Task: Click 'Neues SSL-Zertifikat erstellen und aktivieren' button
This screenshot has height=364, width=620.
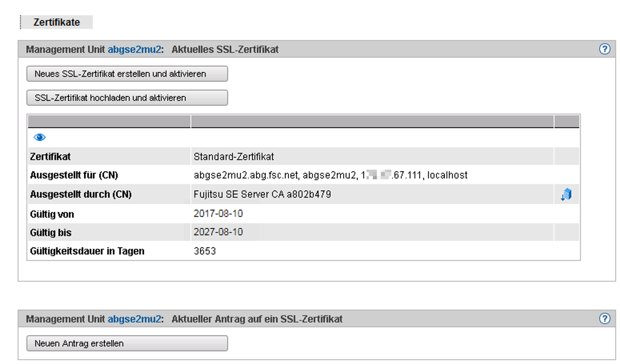Action: pyautogui.click(x=127, y=74)
